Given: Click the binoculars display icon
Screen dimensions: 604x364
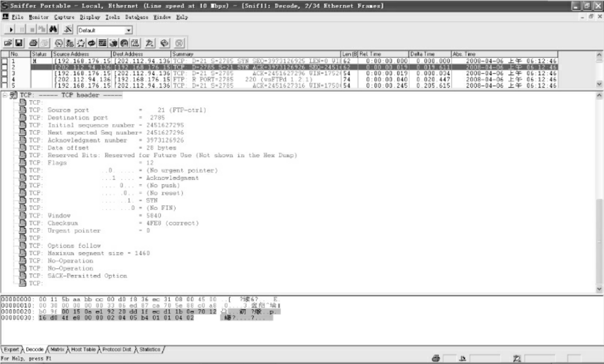Looking at the screenshot, I should coord(53,30).
